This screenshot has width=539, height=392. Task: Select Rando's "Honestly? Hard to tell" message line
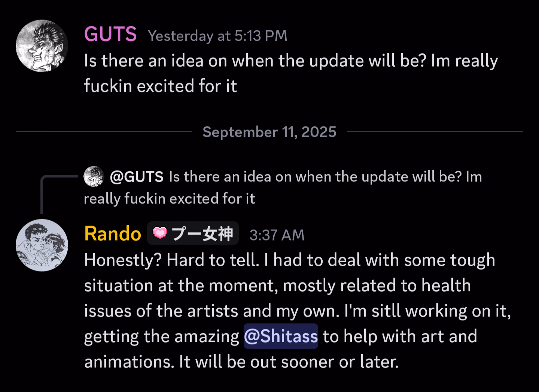coord(289,260)
